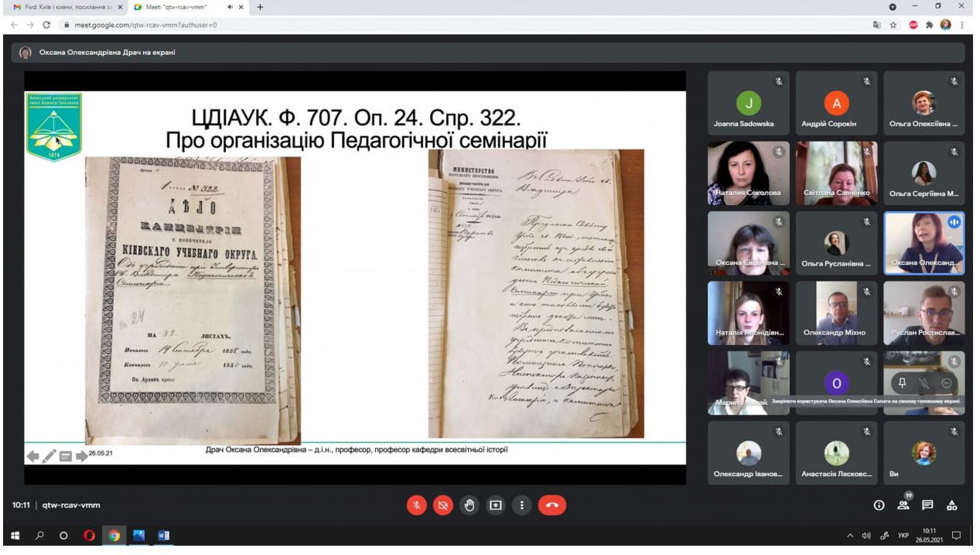This screenshot has width=980, height=555.
Task: Bookmark this page with the star
Action: (893, 25)
